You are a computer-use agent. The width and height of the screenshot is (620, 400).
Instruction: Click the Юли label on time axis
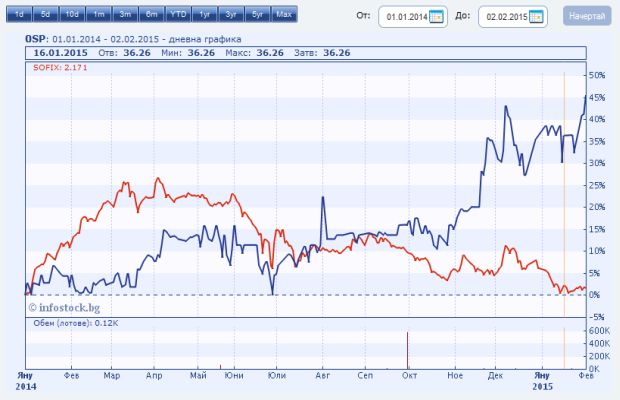point(277,375)
